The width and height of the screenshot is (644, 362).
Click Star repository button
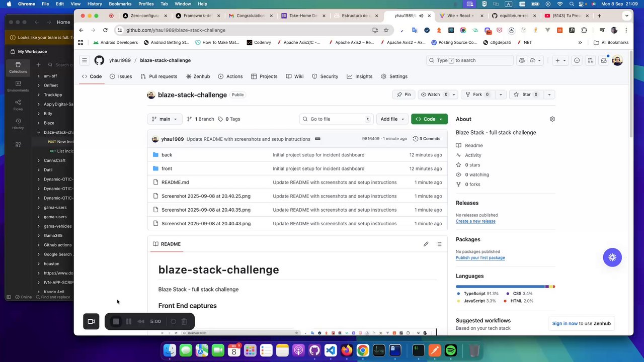click(526, 95)
